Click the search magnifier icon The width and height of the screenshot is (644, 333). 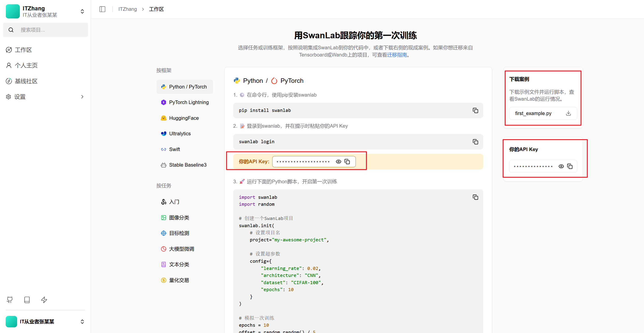click(x=11, y=30)
